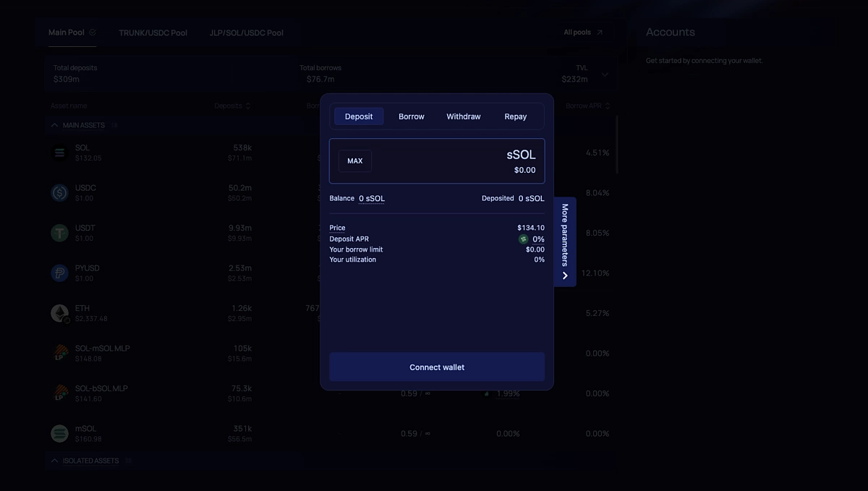Expand the More parameters panel

pos(564,241)
